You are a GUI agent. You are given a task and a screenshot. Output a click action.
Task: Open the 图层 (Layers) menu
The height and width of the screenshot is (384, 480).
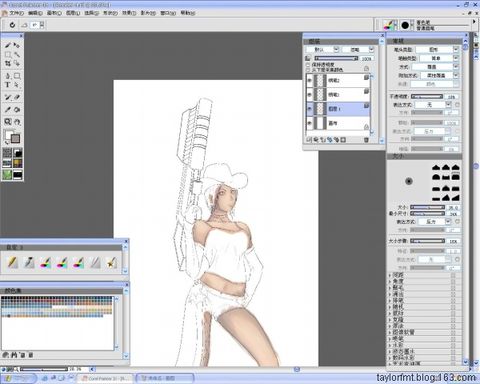point(73,13)
